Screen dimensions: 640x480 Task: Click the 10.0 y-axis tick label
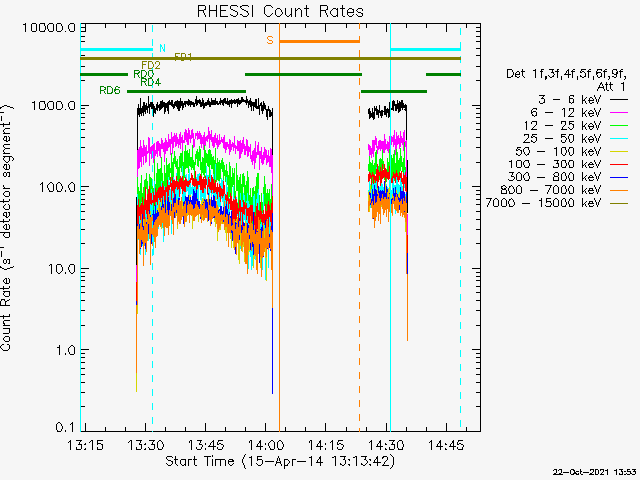(x=62, y=269)
